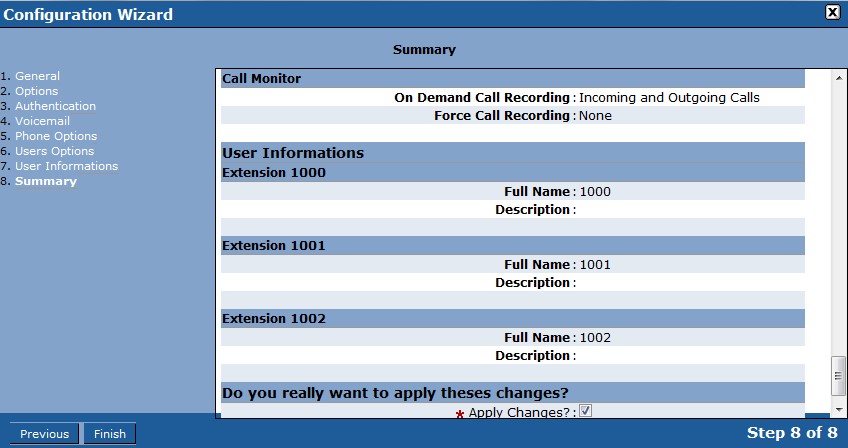This screenshot has width=848, height=448.
Task: Click 'Incoming and Outgoing Calls' value
Action: [669, 97]
